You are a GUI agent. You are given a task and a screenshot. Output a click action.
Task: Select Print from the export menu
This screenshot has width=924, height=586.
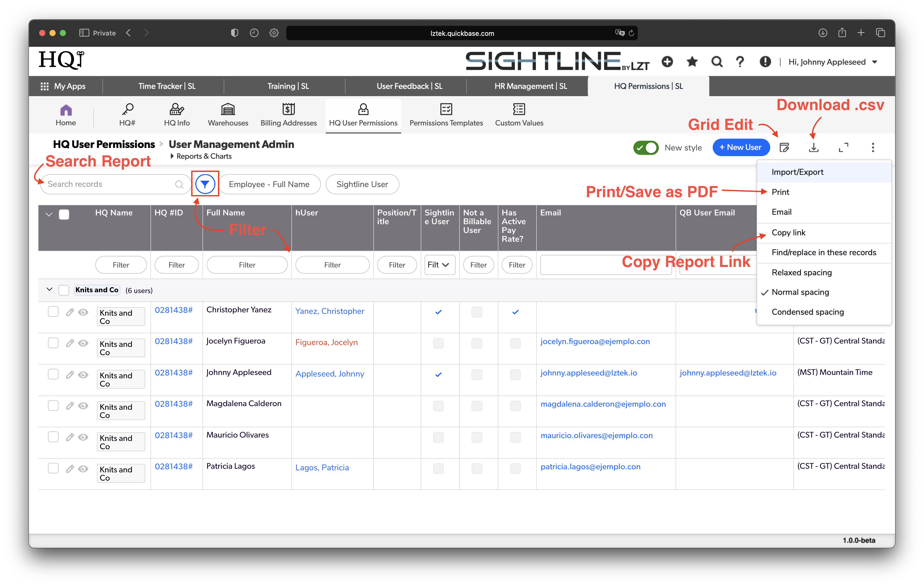pyautogui.click(x=780, y=192)
